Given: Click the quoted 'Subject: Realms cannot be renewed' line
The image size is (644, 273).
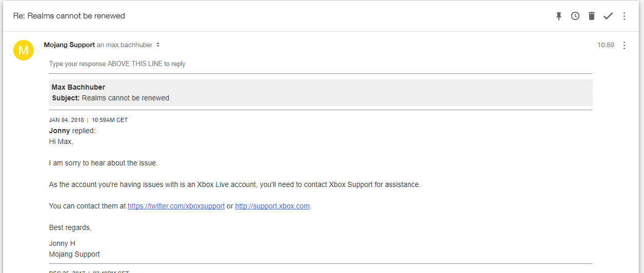Looking at the screenshot, I should point(110,98).
